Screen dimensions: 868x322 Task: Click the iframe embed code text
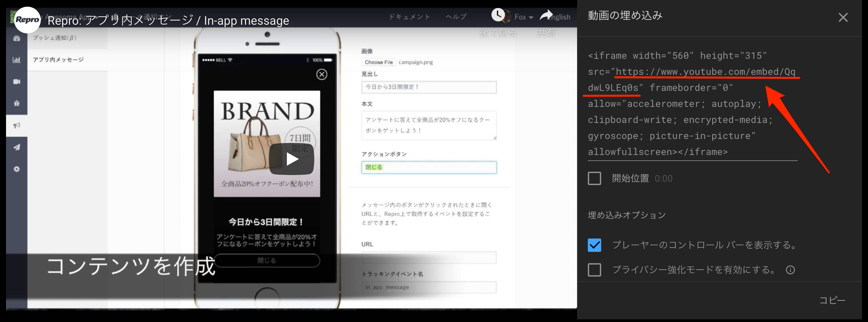click(x=692, y=104)
